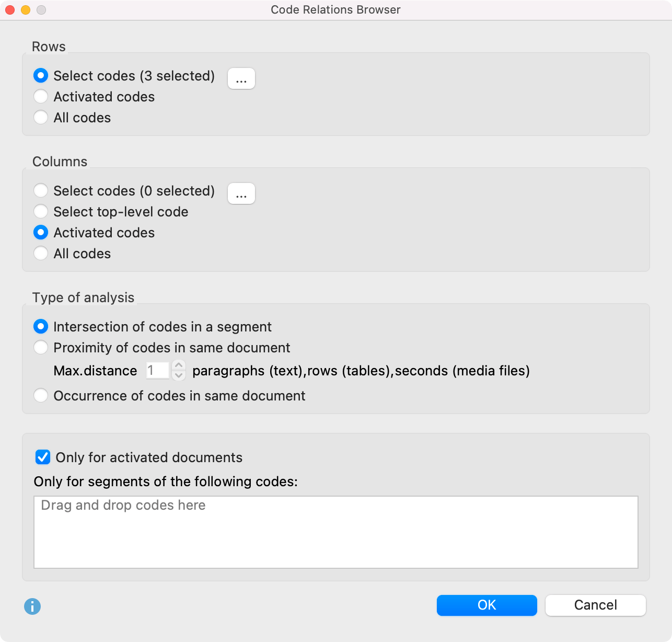672x642 pixels.
Task: Click the info icon in bottom left corner
Action: [32, 607]
